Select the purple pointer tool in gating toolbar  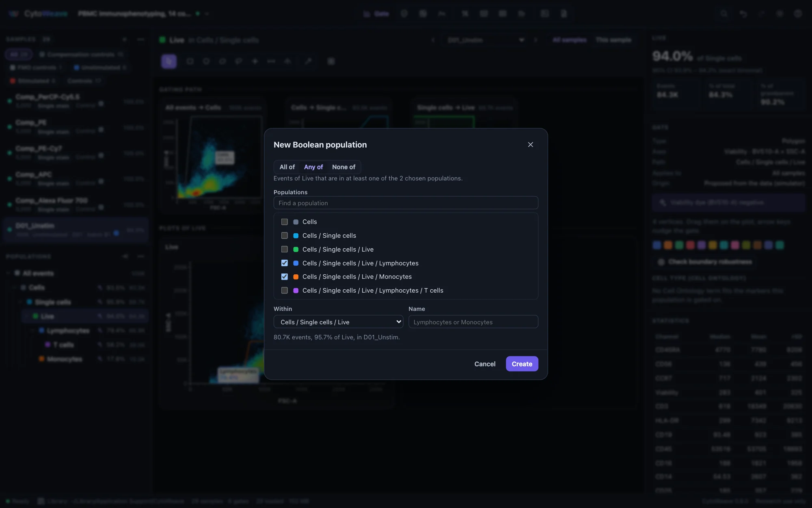[x=169, y=61]
